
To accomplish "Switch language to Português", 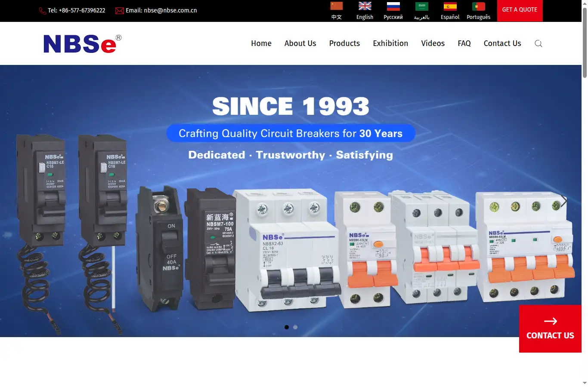I will point(479,17).
